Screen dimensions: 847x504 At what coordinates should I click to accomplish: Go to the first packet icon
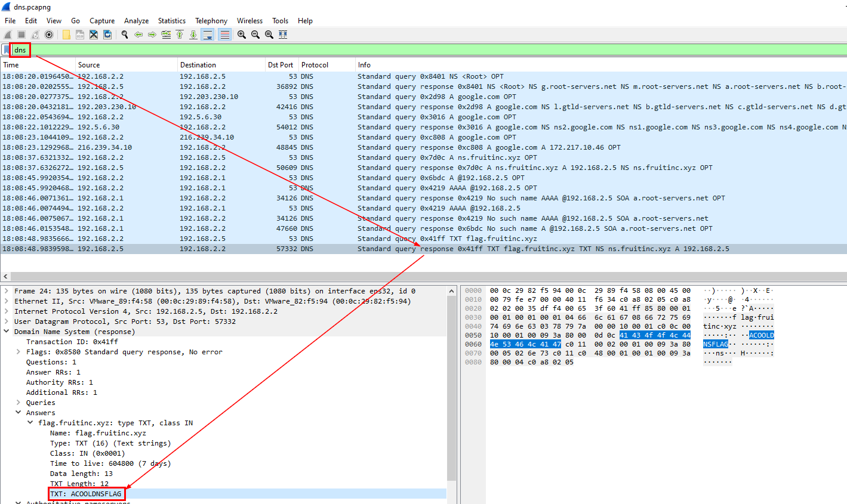[180, 35]
